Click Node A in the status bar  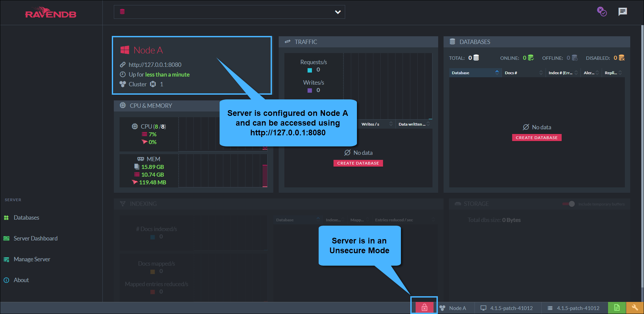[453, 308]
